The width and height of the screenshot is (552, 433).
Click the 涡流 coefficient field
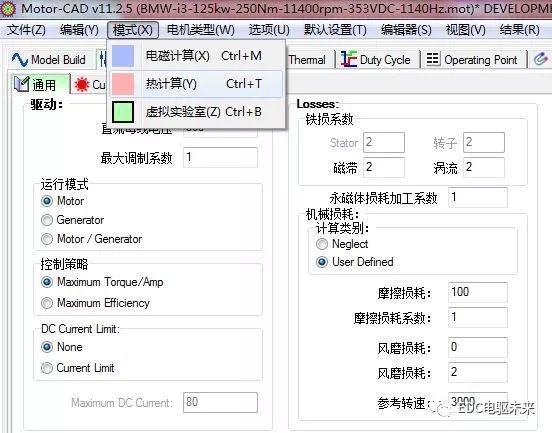(484, 167)
